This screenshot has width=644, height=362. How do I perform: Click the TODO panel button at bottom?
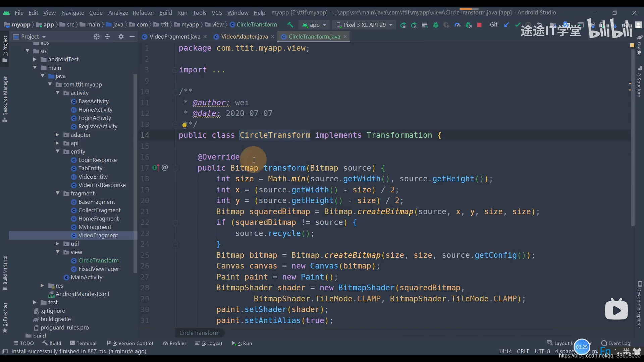point(23,343)
